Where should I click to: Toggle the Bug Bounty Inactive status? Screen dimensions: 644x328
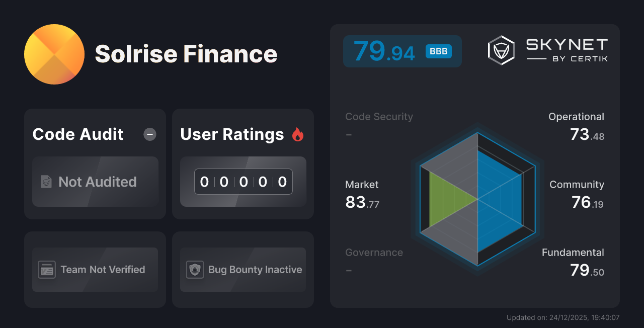(x=243, y=270)
